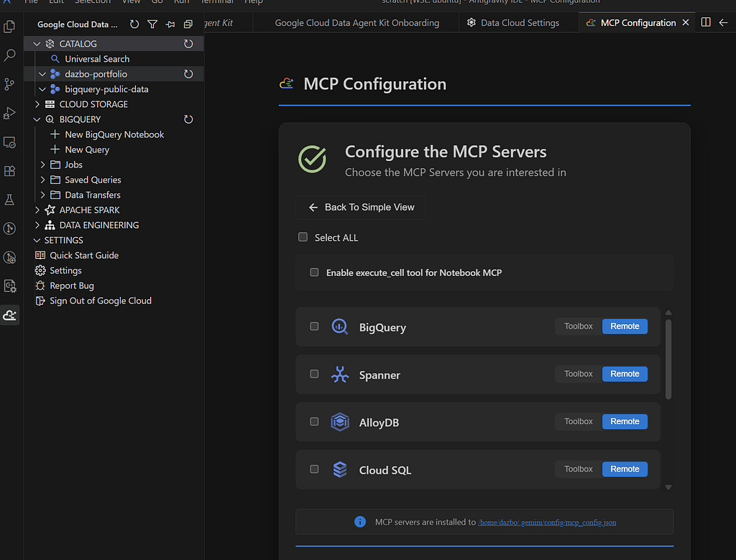Click the server list scrollbar thumb
Screen dimensions: 736x560
668,359
